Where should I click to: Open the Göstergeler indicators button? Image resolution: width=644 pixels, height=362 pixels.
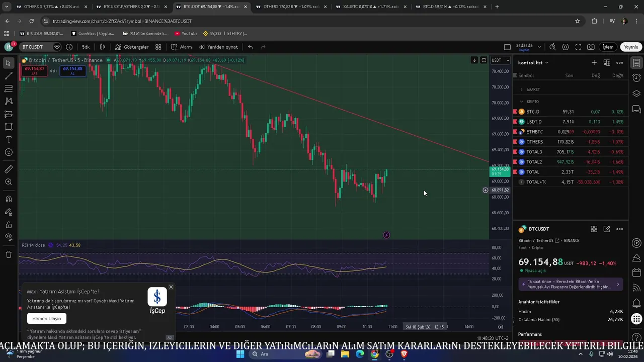[132, 47]
